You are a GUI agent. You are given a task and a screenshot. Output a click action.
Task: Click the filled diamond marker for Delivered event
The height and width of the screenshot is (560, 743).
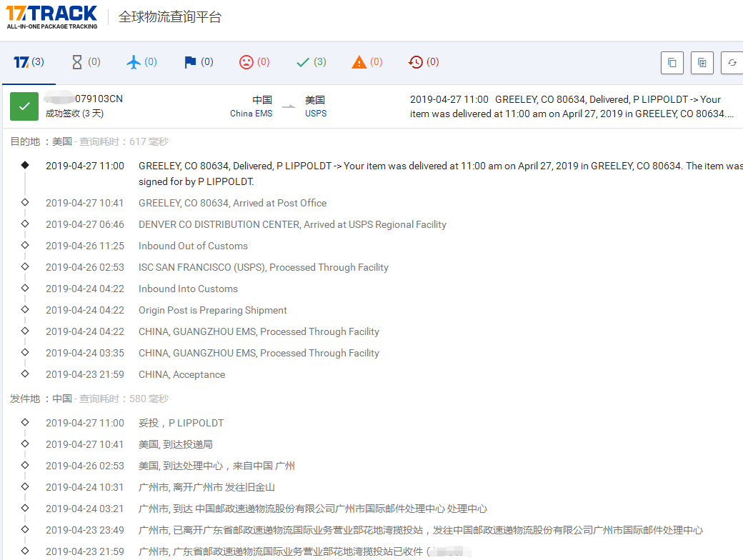(x=25, y=165)
